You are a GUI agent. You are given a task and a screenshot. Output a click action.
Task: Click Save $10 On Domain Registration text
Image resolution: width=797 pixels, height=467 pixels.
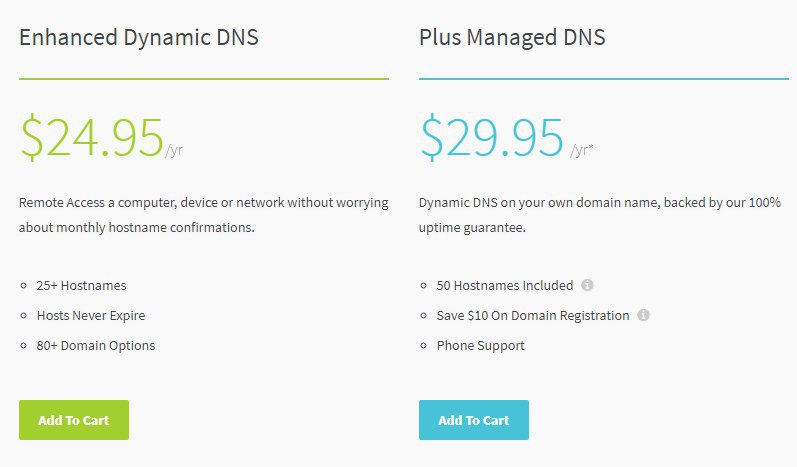(533, 315)
